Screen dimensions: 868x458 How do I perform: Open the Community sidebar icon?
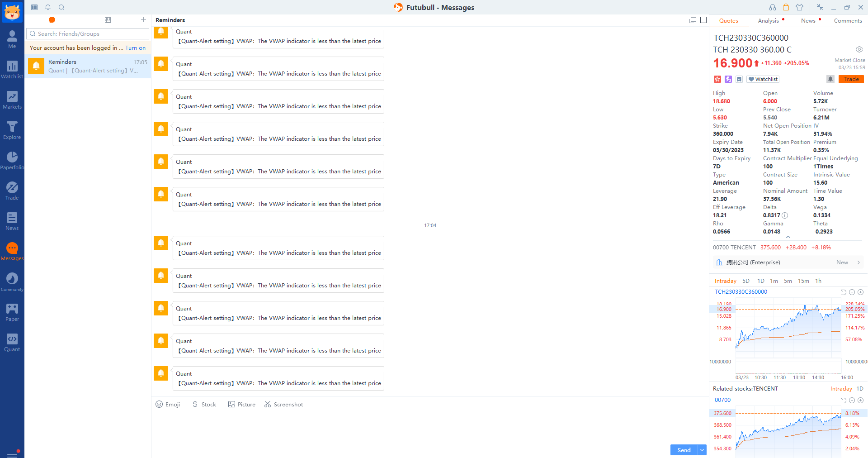point(12,282)
